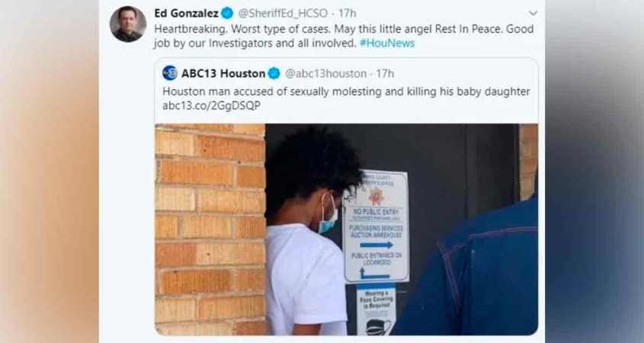Click the 17h timestamp on quoted tweet
This screenshot has height=343, width=644.
385,73
